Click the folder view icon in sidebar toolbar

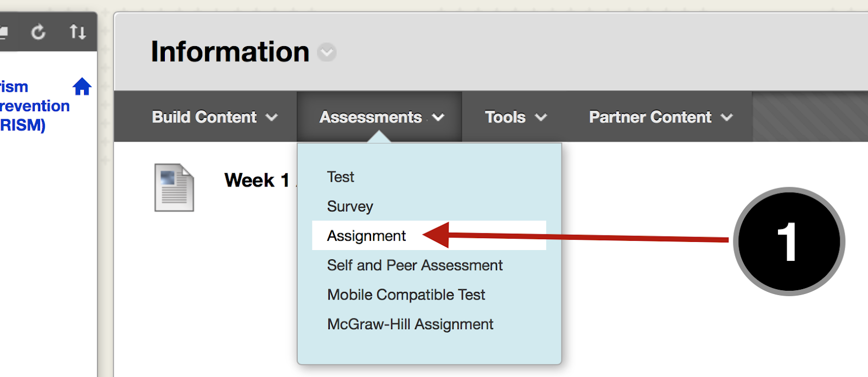3,33
